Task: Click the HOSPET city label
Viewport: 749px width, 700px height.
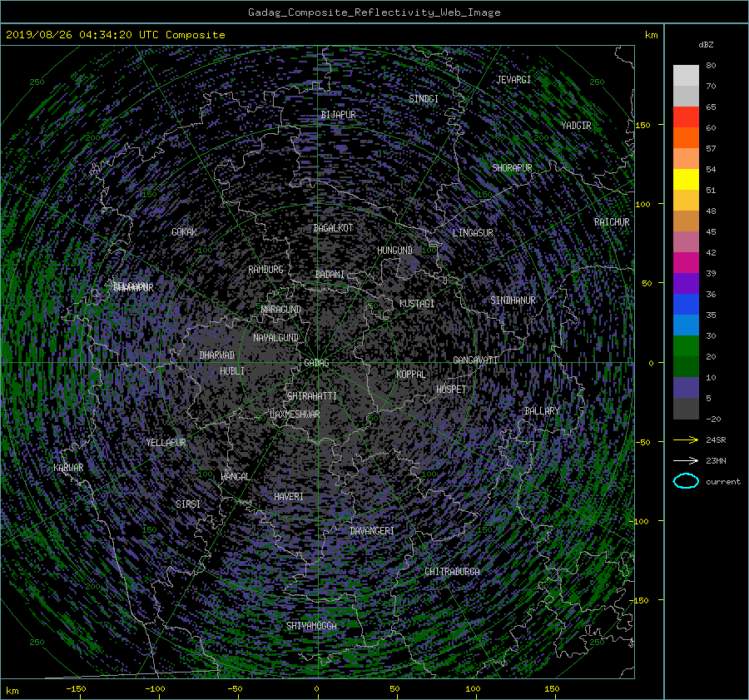Action: 451,390
